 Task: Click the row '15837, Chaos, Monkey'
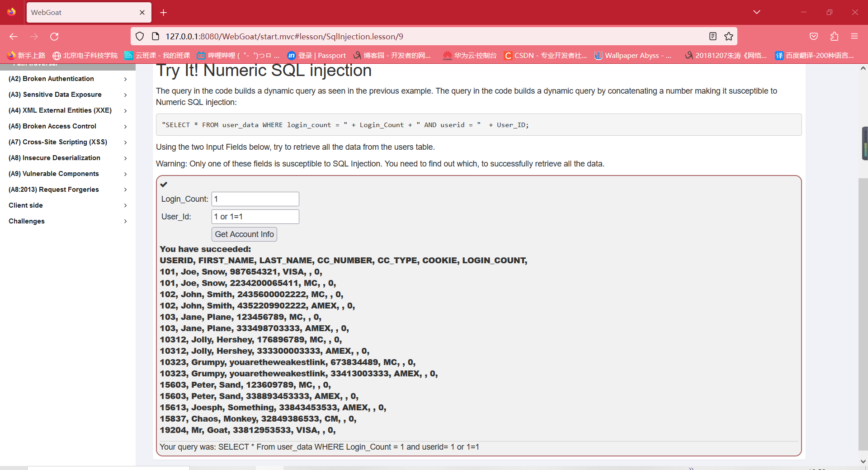258,419
